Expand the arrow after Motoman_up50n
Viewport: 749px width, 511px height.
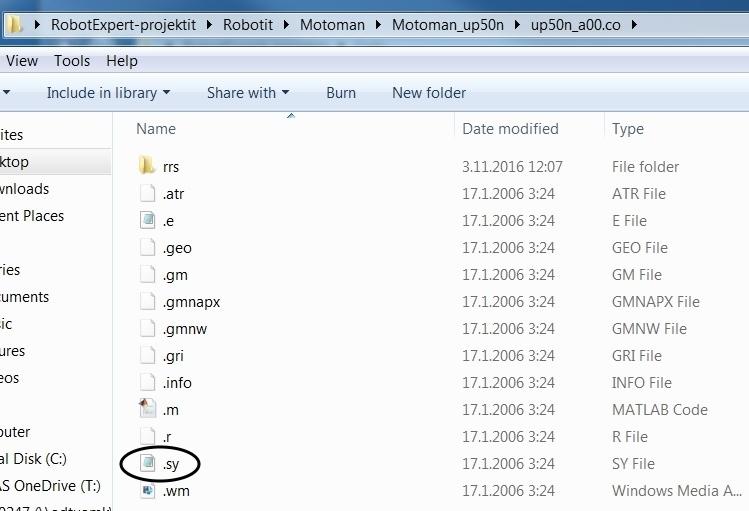517,24
